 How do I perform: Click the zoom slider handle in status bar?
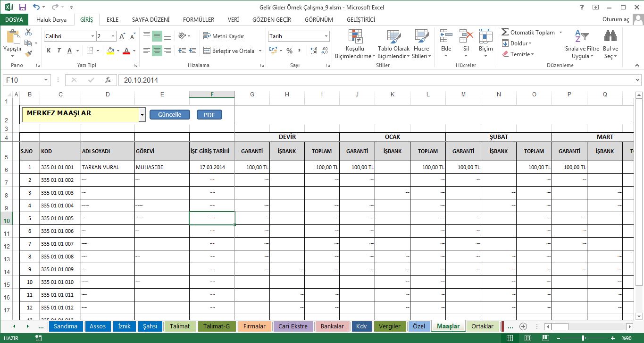(584, 338)
